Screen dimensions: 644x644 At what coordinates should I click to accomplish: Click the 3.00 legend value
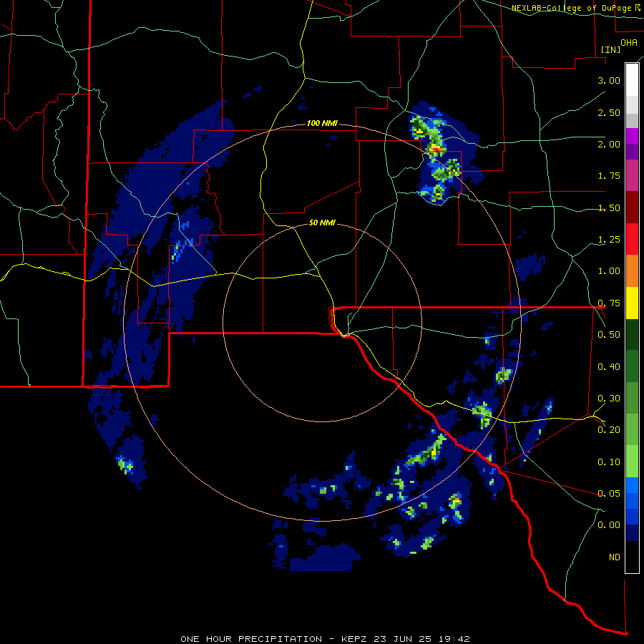[609, 80]
